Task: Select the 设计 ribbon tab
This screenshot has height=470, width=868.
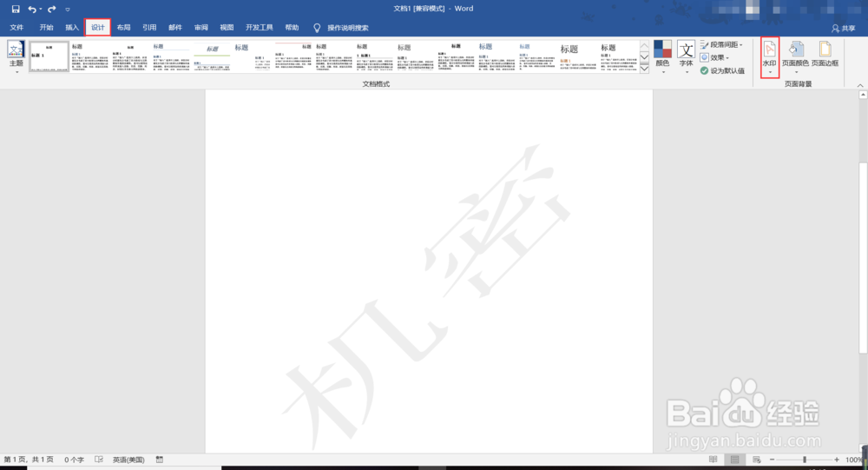Action: point(98,27)
